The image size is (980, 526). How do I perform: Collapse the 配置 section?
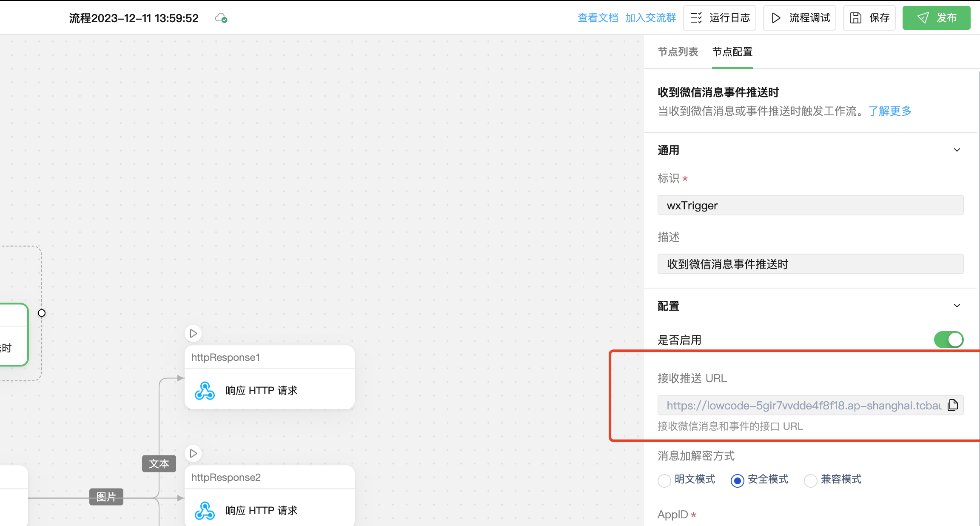(957, 306)
